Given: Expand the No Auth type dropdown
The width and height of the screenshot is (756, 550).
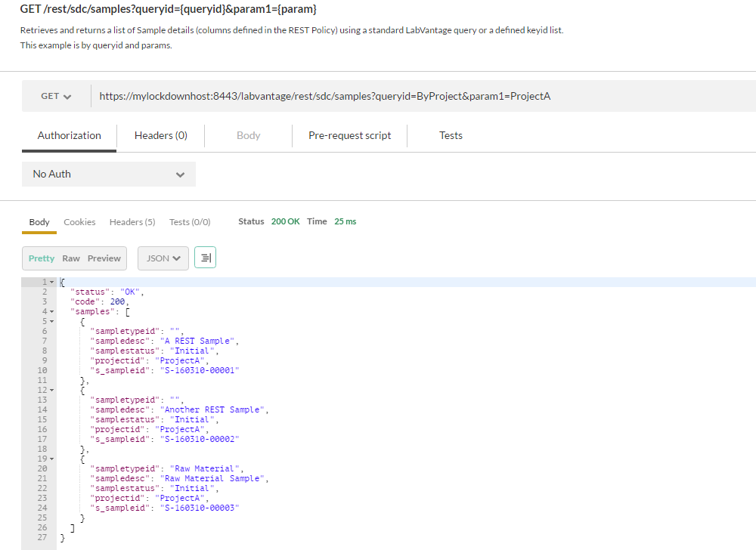Looking at the screenshot, I should [x=109, y=175].
